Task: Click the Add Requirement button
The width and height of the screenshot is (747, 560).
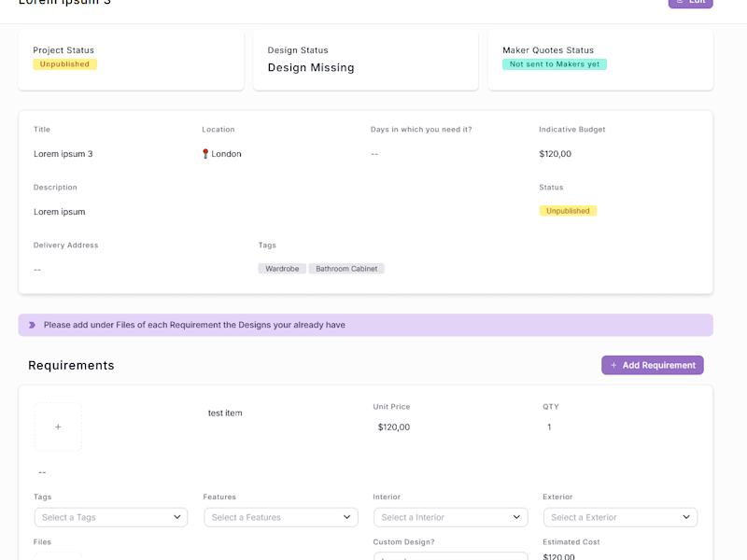Action: (652, 365)
